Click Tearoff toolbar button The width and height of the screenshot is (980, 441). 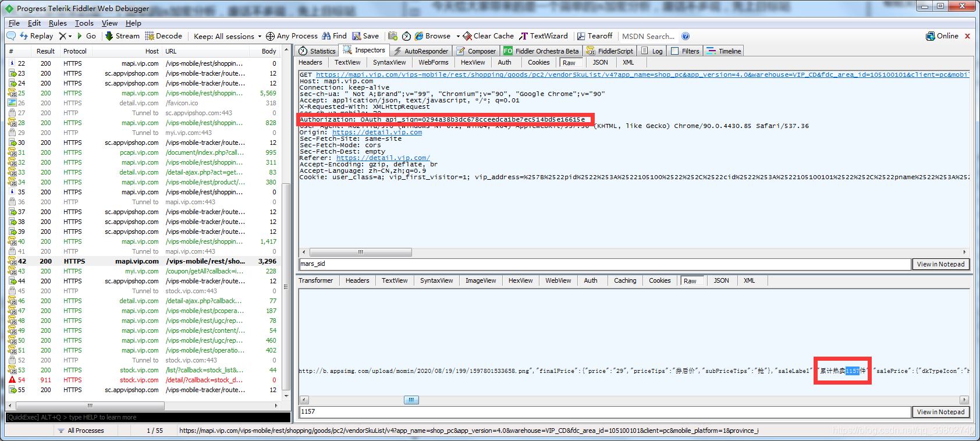pyautogui.click(x=595, y=36)
